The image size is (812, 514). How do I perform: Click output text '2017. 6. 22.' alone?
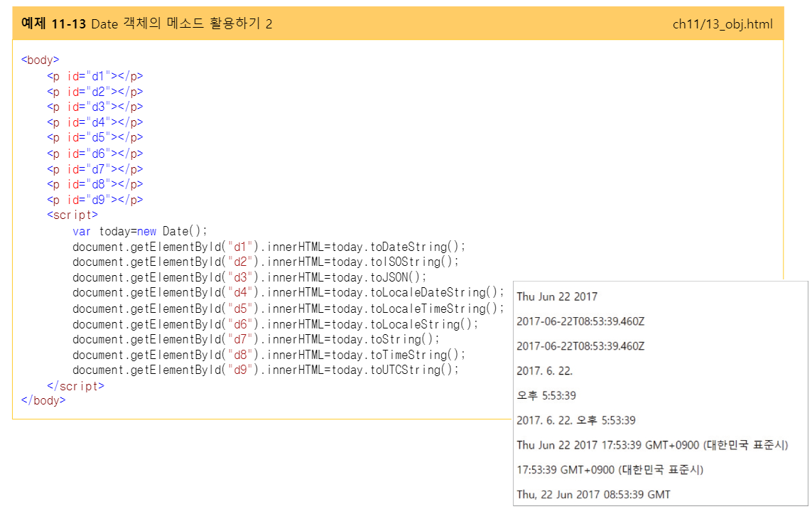[545, 371]
